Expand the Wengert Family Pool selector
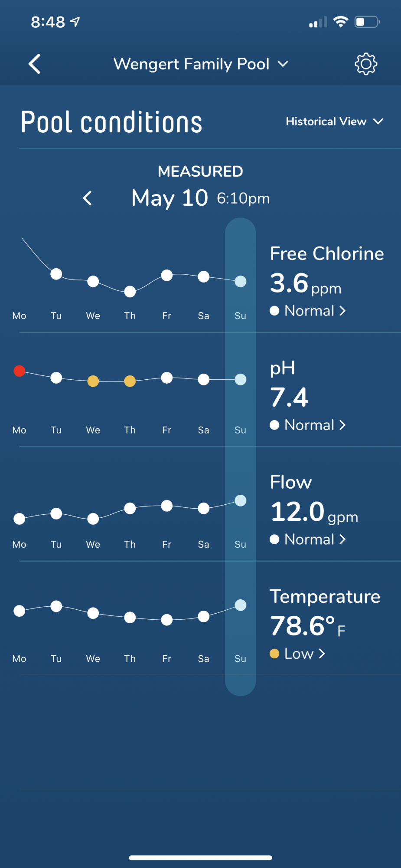 click(201, 64)
